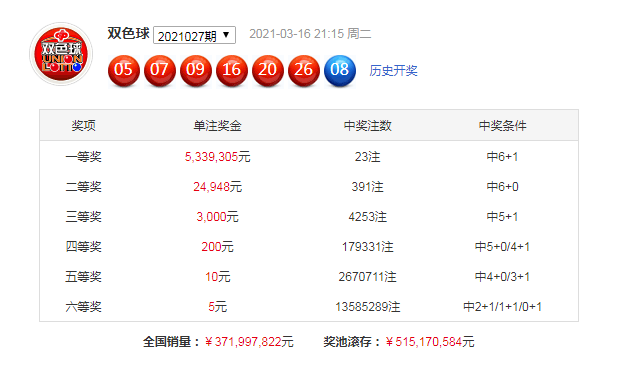Click the 2670711注 winners count
Viewport: 621px width, 378px height.
[368, 277]
